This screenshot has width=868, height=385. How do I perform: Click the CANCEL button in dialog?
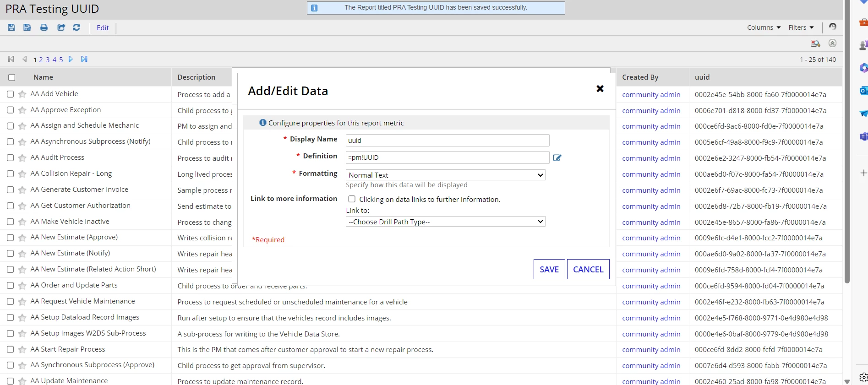(x=588, y=269)
